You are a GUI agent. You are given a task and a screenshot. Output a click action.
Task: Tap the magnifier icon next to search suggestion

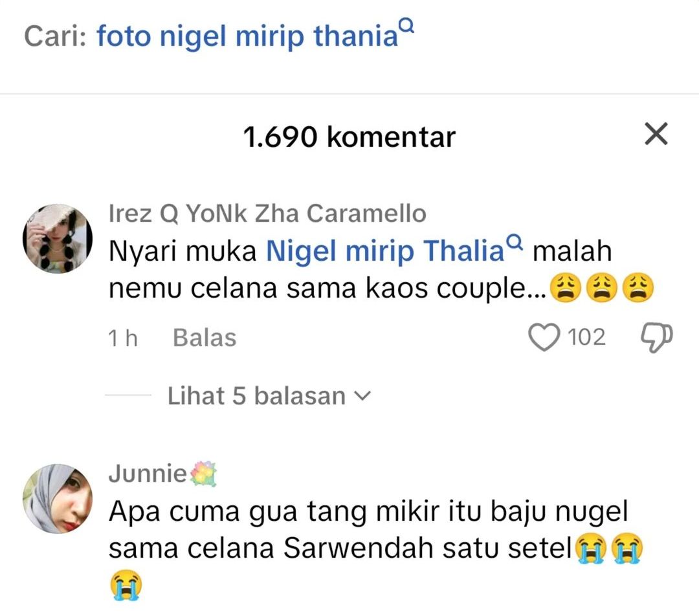[x=406, y=27]
